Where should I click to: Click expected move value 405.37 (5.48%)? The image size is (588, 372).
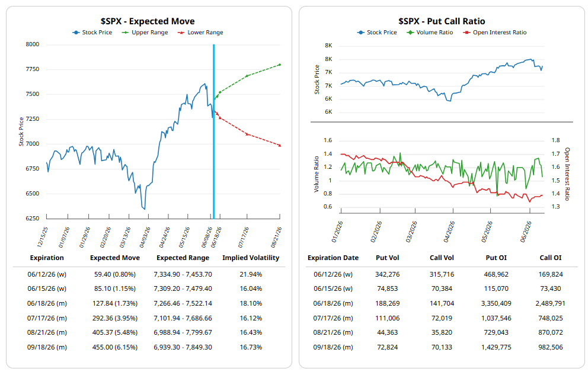click(x=115, y=333)
